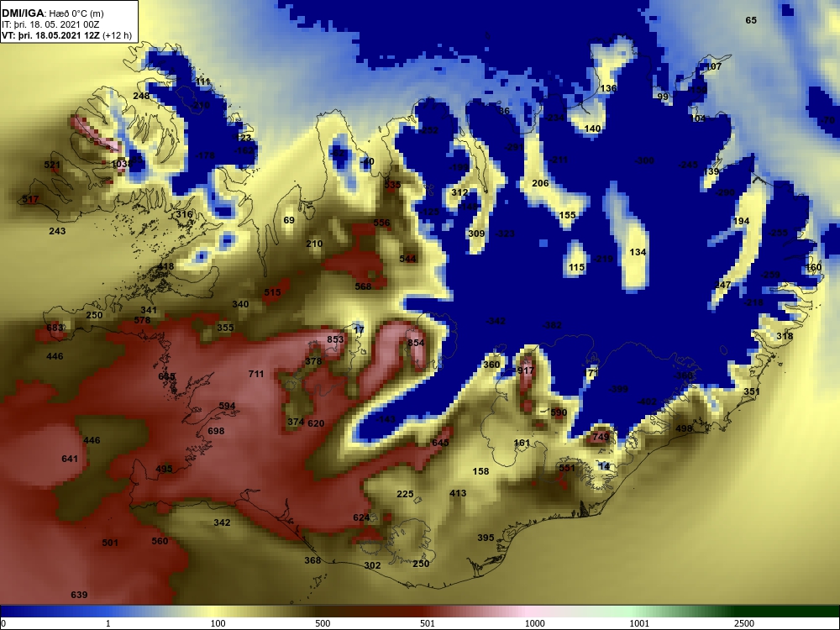This screenshot has height=630, width=840.
Task: Click the map value 698
Action: click(x=216, y=431)
